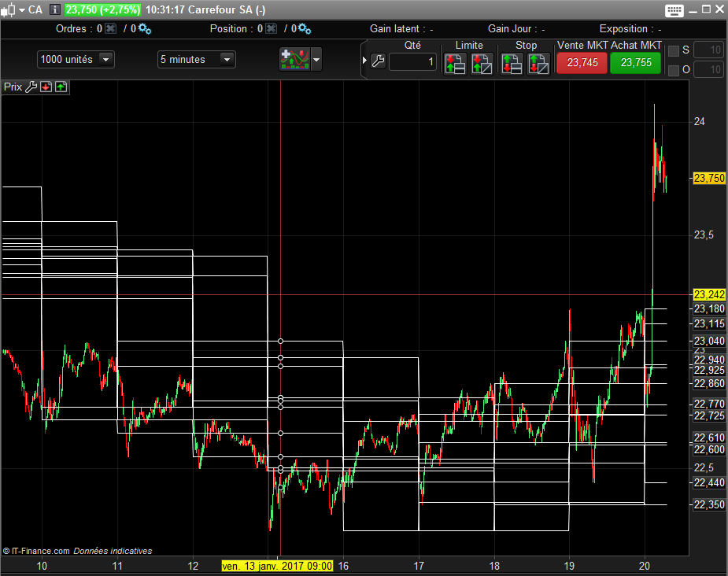The width and height of the screenshot is (728, 576).
Task: Place a Limite order with the first Limite icon
Action: click(455, 64)
